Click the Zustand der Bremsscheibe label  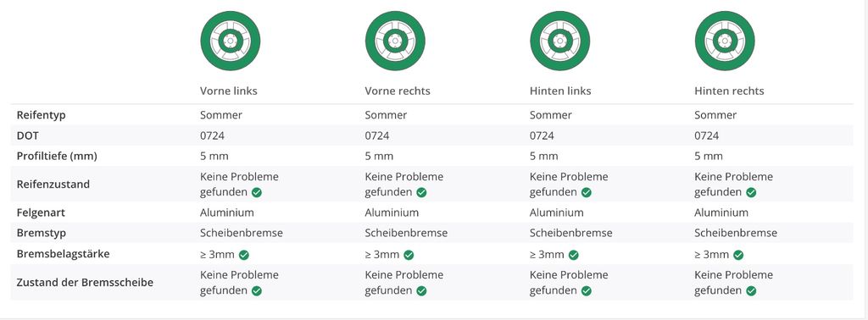pyautogui.click(x=85, y=283)
